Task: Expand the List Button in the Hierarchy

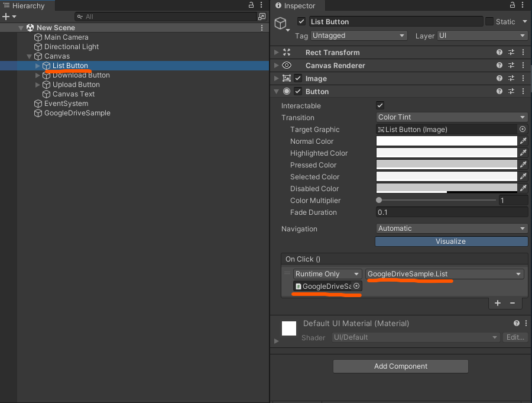Action: tap(37, 66)
